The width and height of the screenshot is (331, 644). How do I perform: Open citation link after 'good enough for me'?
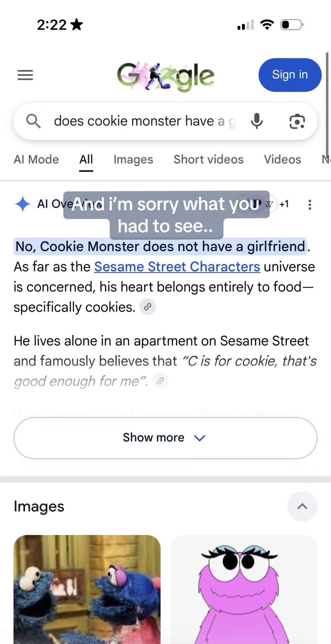pyautogui.click(x=160, y=381)
